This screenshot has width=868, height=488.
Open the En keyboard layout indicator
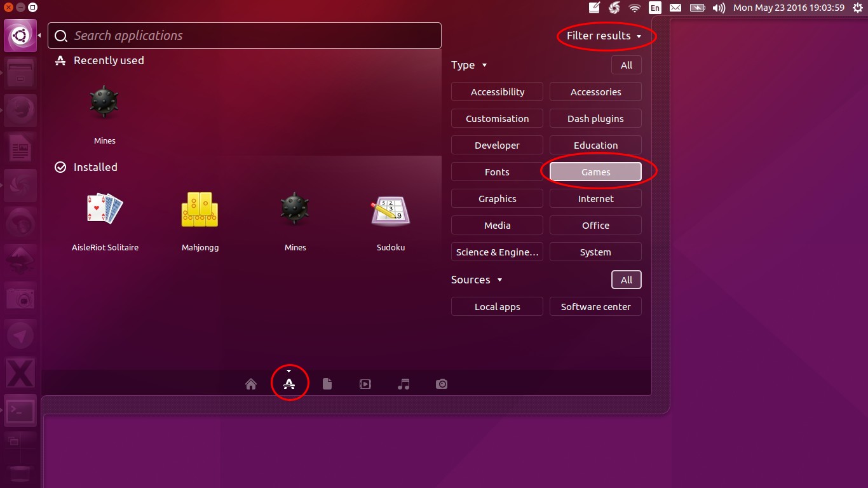654,8
